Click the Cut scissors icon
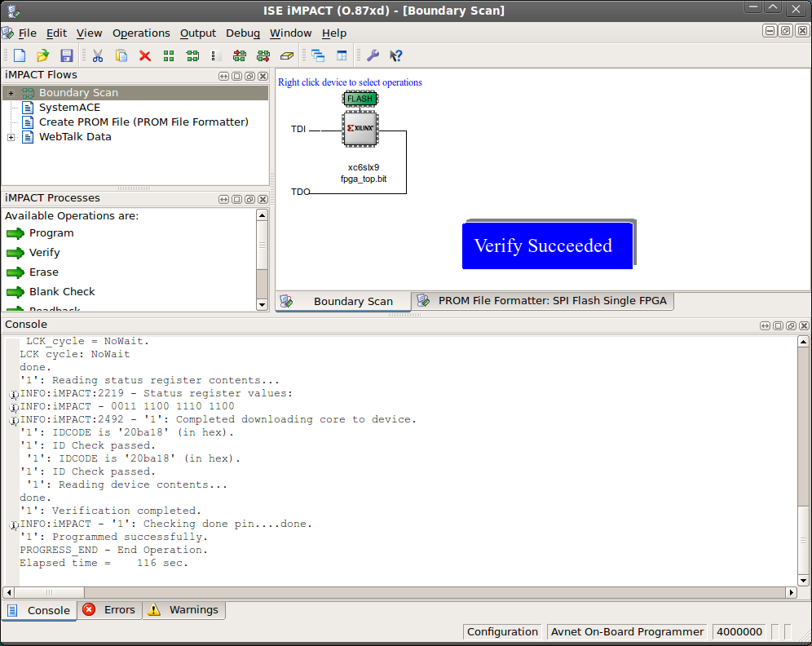812x646 pixels. click(97, 55)
